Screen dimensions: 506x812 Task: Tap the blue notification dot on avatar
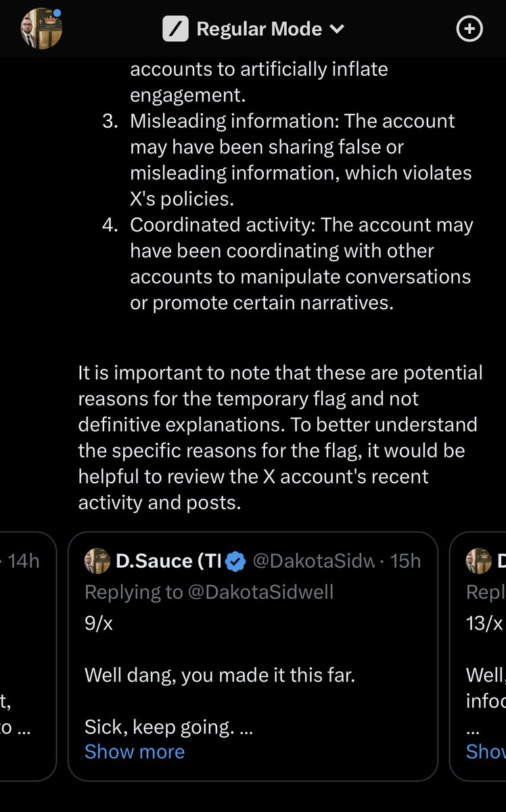(57, 13)
